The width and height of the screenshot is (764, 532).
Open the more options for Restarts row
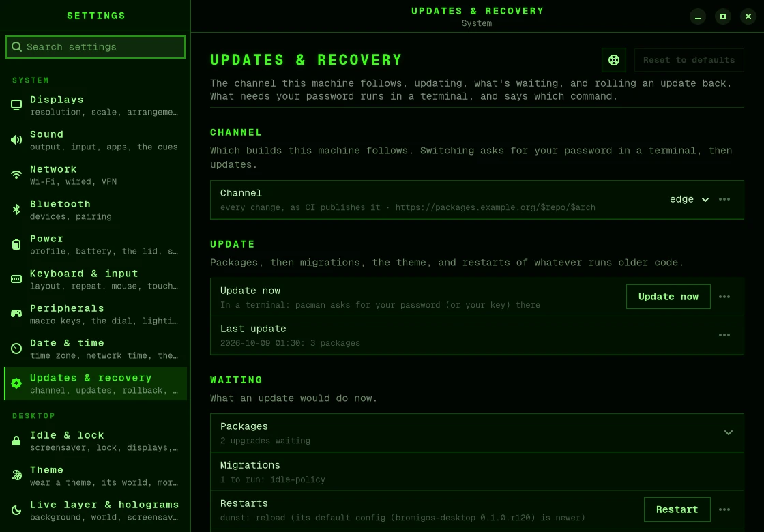coord(724,509)
